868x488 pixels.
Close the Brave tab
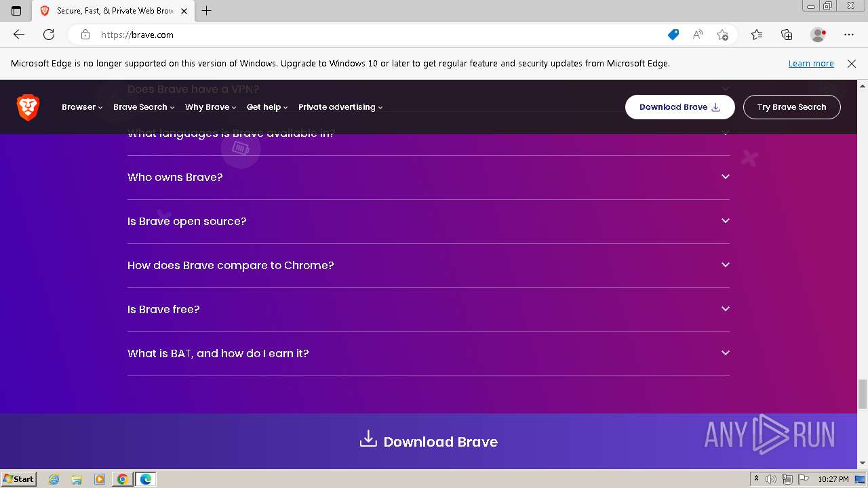pyautogui.click(x=184, y=11)
